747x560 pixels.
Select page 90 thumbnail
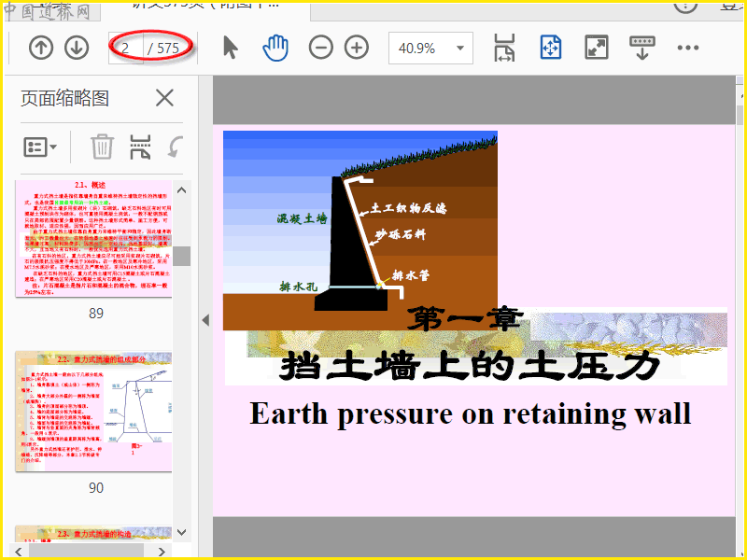pyautogui.click(x=93, y=412)
